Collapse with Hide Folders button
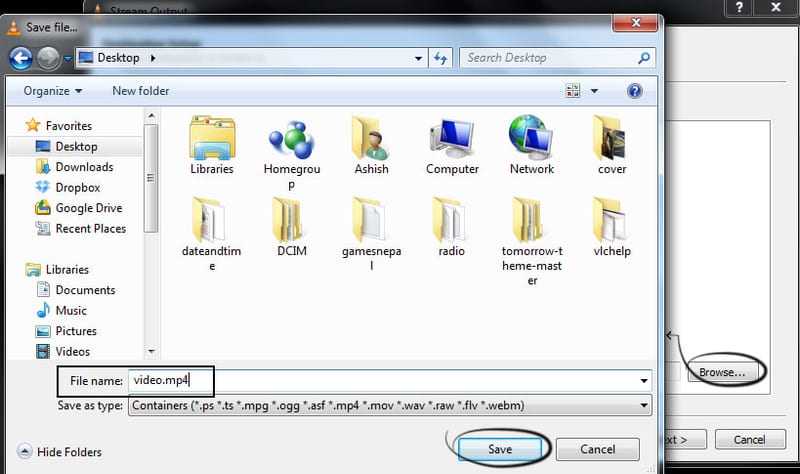The width and height of the screenshot is (800, 474). coord(59,452)
